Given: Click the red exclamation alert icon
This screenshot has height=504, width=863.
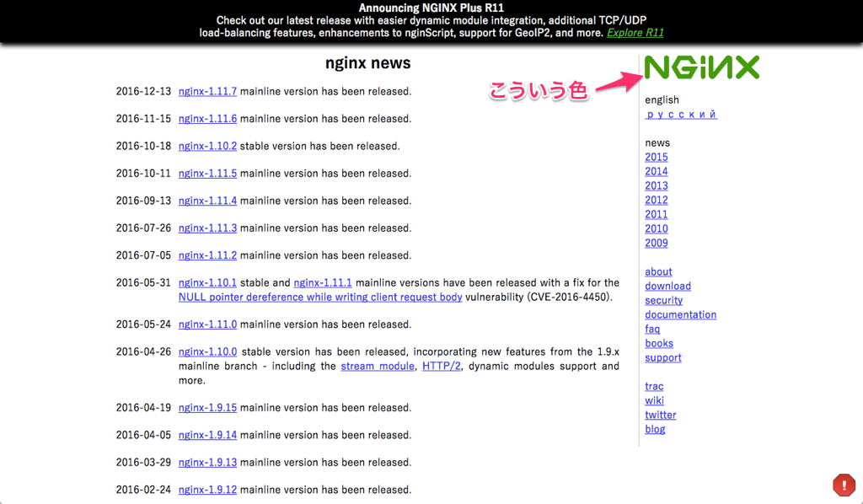Looking at the screenshot, I should click(844, 485).
